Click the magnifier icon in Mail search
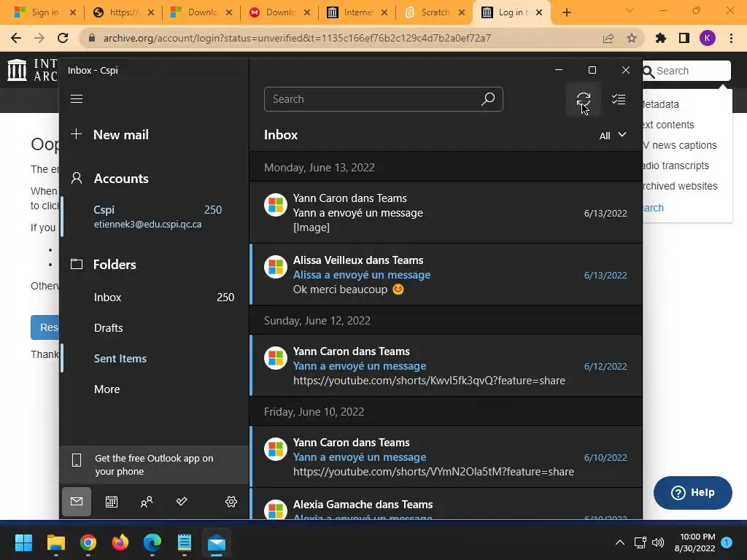Viewport: 747px width, 560px height. (488, 99)
